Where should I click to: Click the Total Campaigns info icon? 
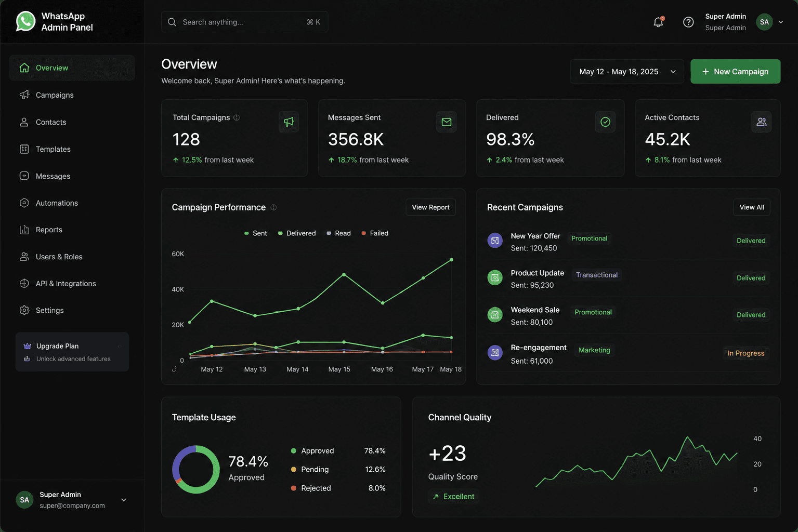coord(237,117)
